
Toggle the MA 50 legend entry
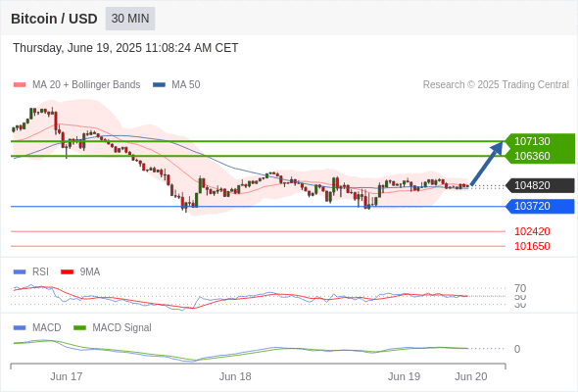point(176,85)
